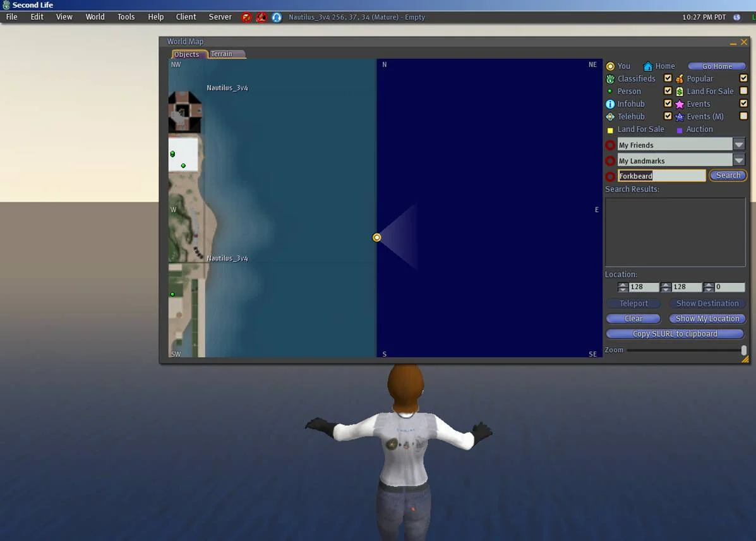Minimize the World Map window
Image resolution: width=756 pixels, height=541 pixels.
pos(733,42)
